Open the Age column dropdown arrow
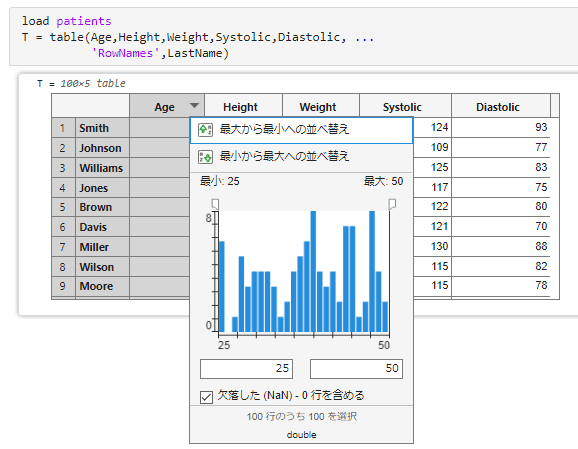The height and width of the screenshot is (449, 578). point(194,106)
